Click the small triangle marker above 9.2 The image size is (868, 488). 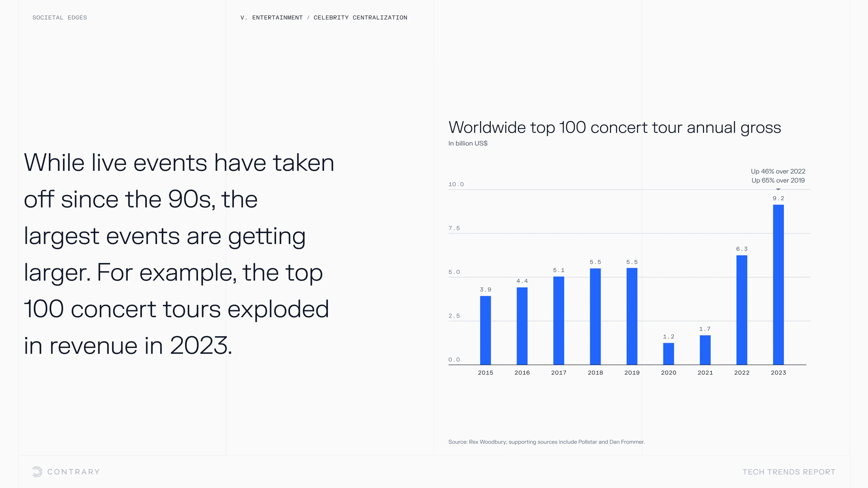(x=778, y=189)
